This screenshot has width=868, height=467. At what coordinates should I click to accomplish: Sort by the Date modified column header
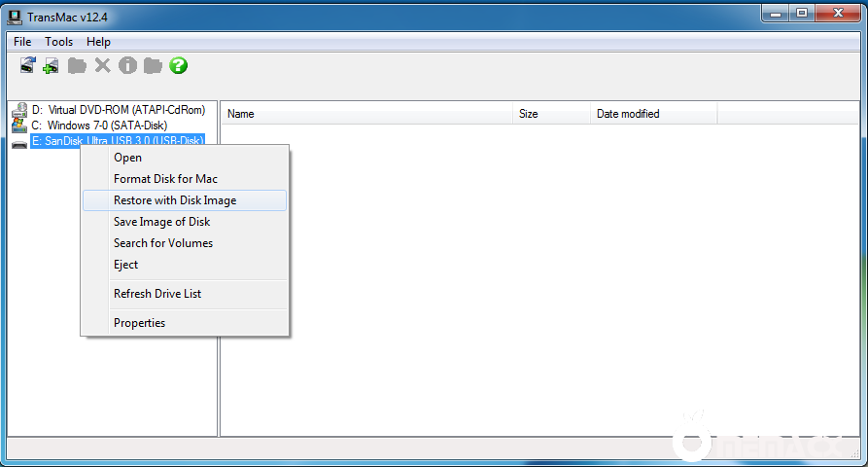click(654, 114)
